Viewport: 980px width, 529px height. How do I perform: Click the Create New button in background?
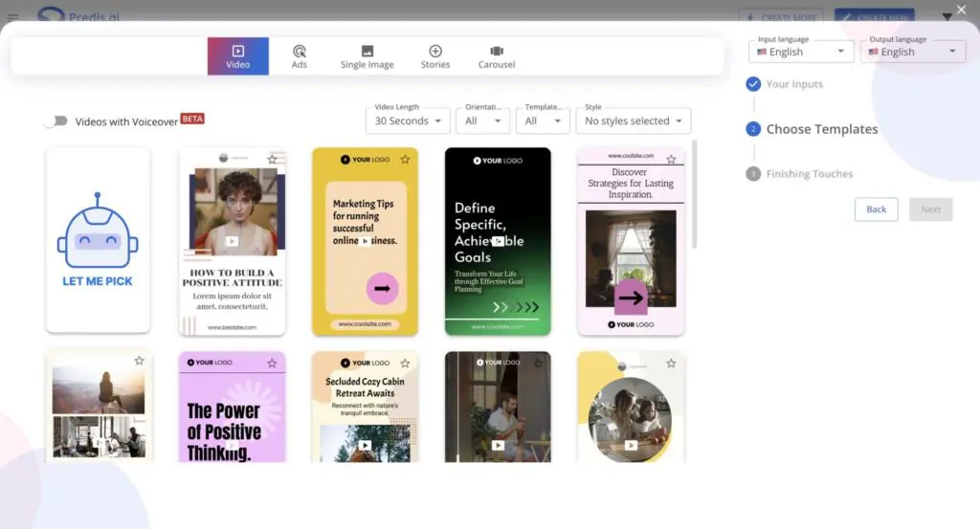tap(875, 16)
